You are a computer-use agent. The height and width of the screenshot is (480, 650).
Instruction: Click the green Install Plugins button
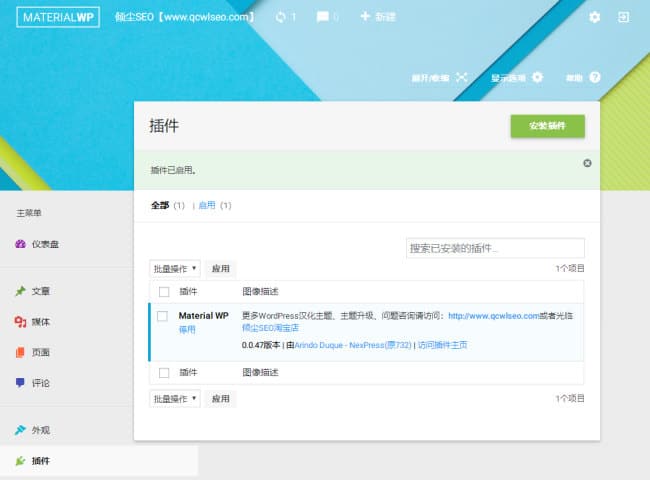pos(548,126)
